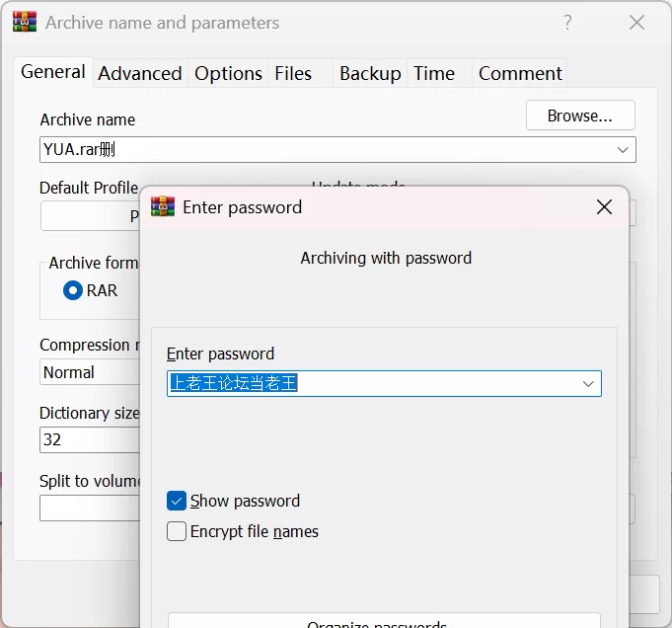Go to the Time tab
672x628 pixels.
point(434,73)
